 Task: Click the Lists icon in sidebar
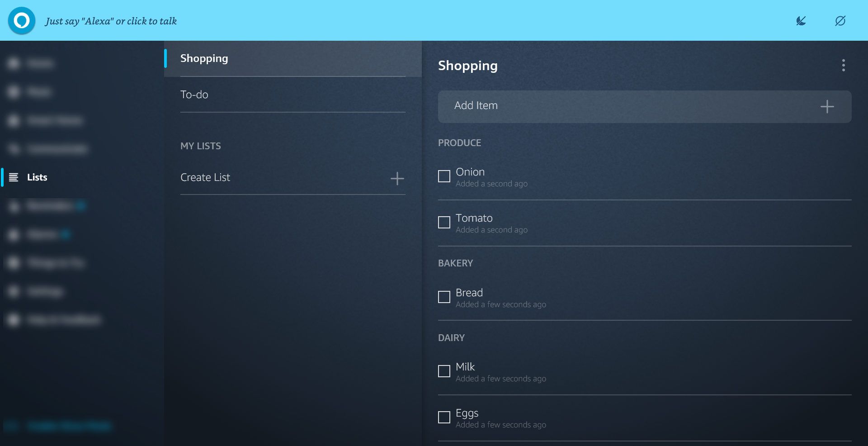click(14, 177)
